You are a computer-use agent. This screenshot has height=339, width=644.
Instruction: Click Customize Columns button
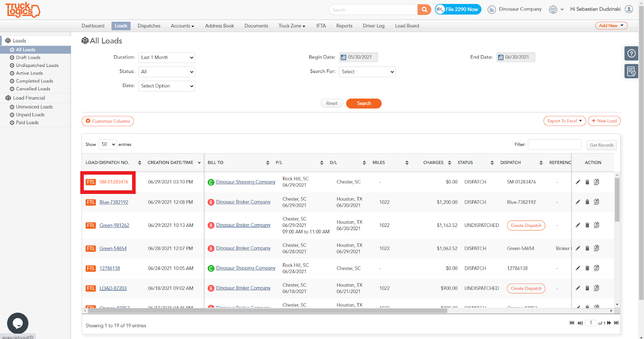click(108, 121)
